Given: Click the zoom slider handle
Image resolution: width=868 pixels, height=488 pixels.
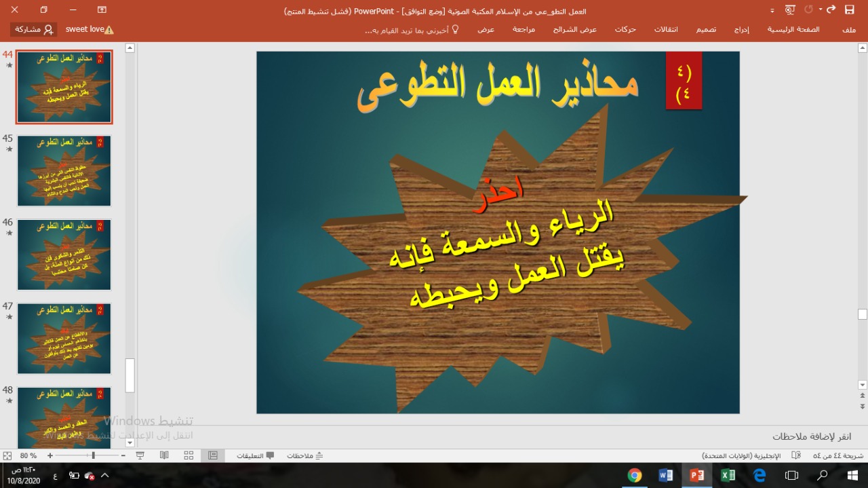Looking at the screenshot, I should coord(93,455).
